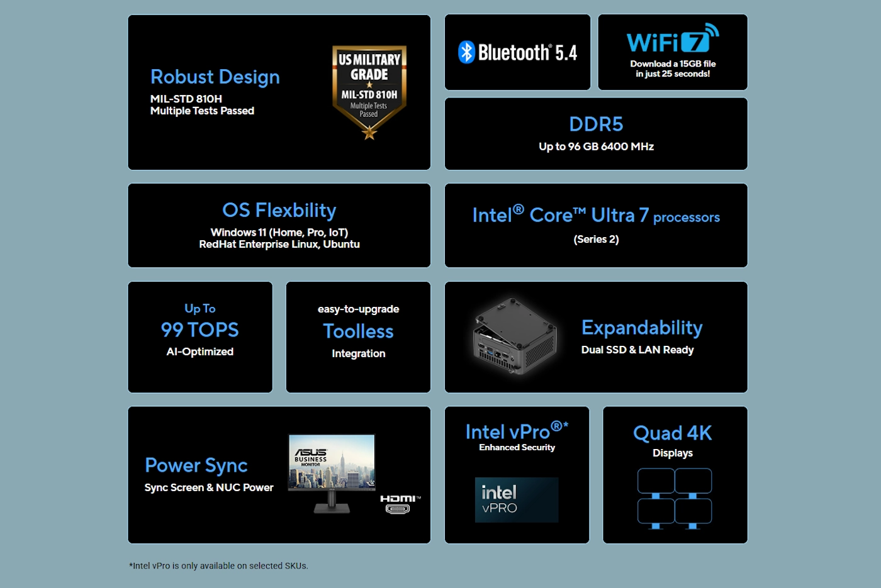Click the "Bluetooth 5.4" text
This screenshot has width=881, height=588.
527,52
